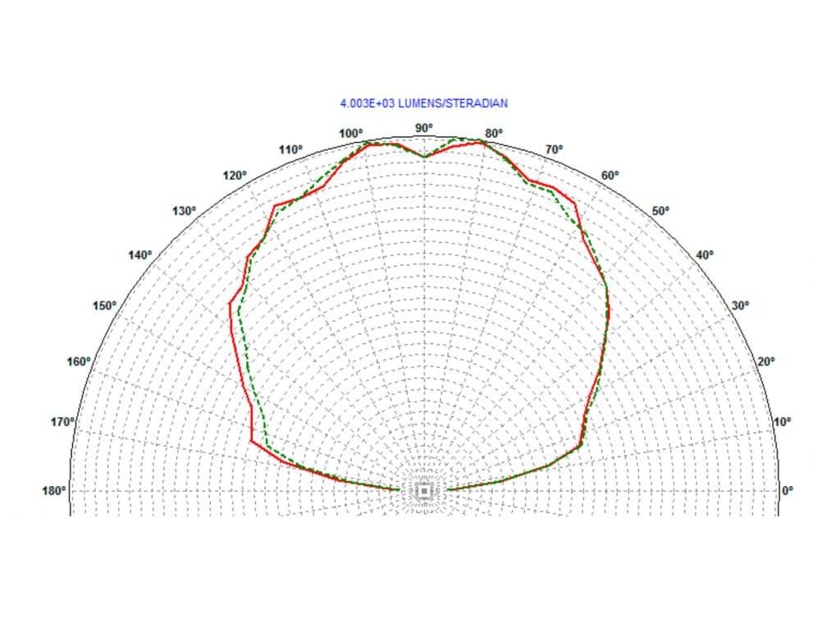Click the 120° angle label

[235, 176]
